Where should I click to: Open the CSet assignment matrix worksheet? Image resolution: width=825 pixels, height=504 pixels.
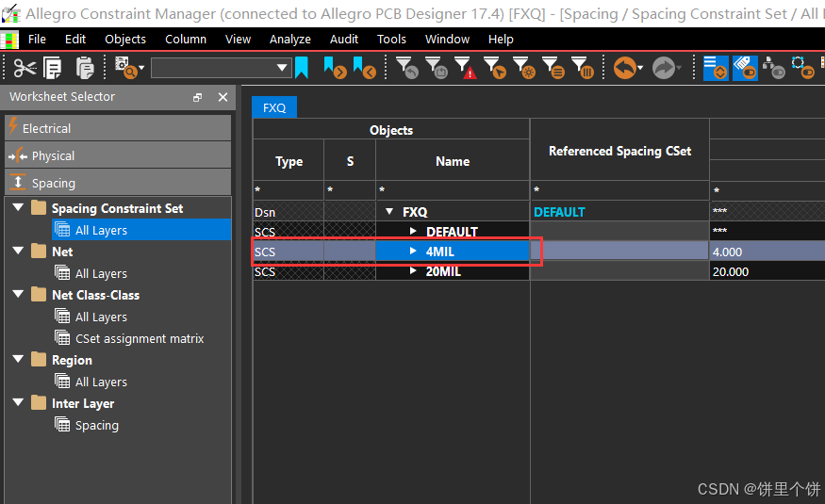pyautogui.click(x=140, y=338)
